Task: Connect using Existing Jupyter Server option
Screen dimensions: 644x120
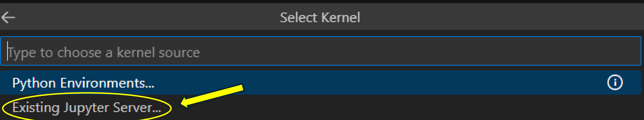Action: tap(321, 107)
